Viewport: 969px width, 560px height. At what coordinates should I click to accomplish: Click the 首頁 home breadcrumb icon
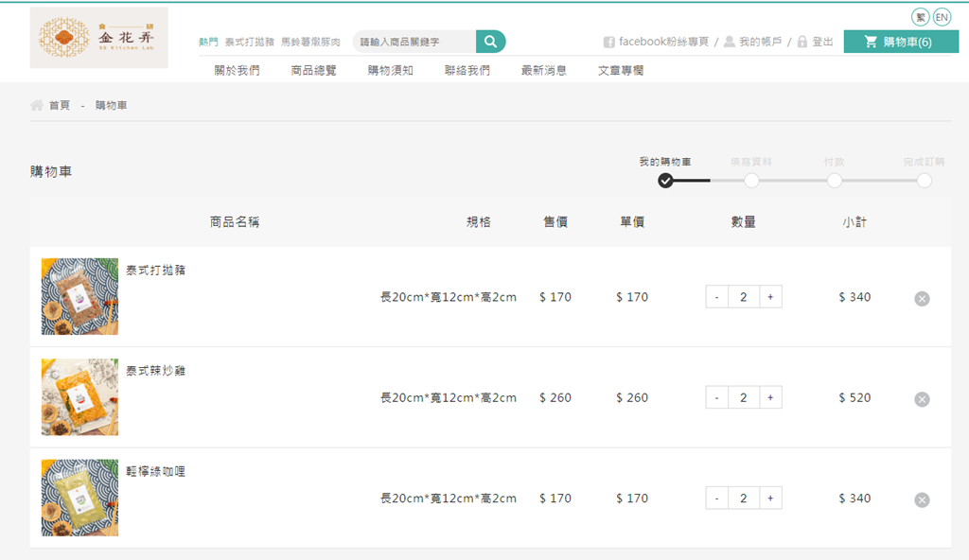[37, 105]
